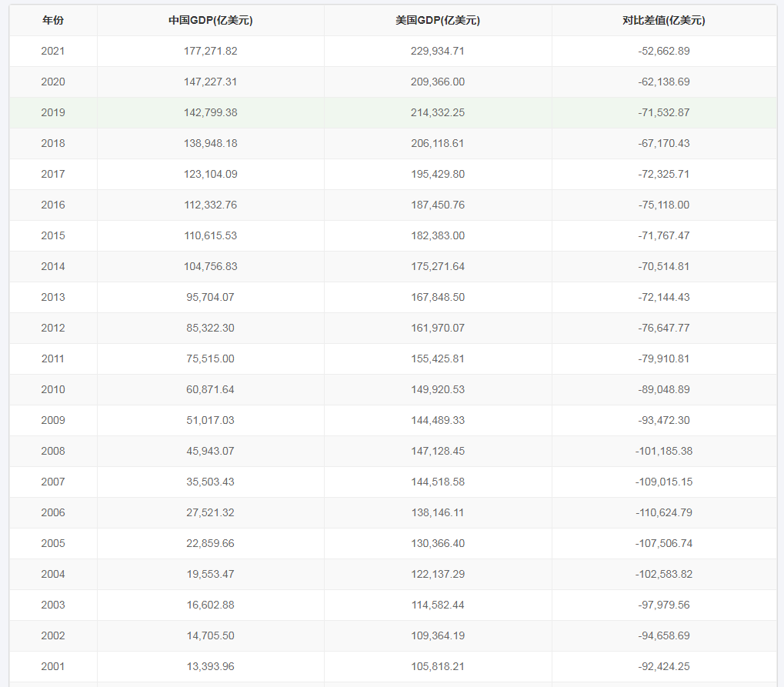Select US GDP value 167,848.50
The height and width of the screenshot is (687, 784).
tap(437, 297)
